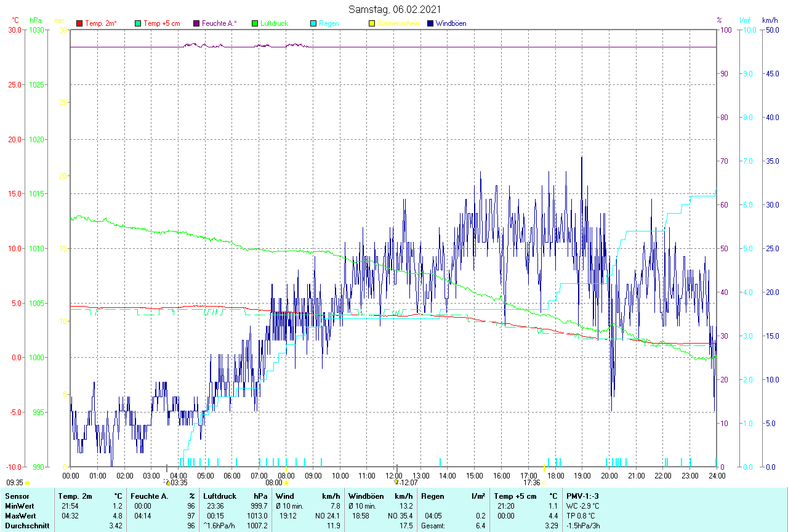This screenshot has width=788, height=532.
Task: Click the 19:12 maximum wind time
Action: tap(288, 515)
